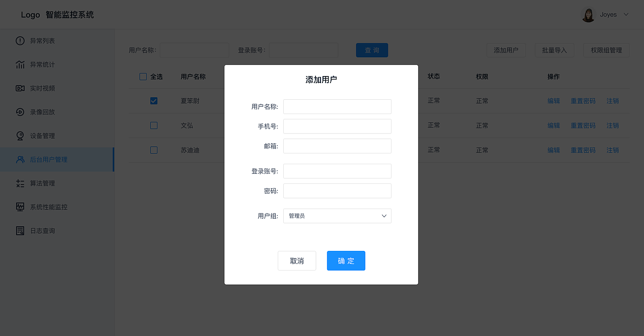
Task: Click the 手机号 input field
Action: click(x=337, y=126)
